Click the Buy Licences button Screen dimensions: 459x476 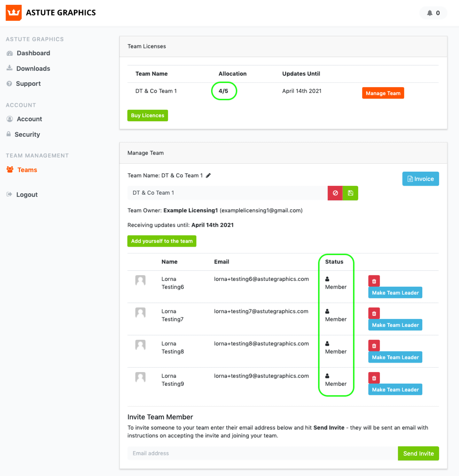coord(148,115)
